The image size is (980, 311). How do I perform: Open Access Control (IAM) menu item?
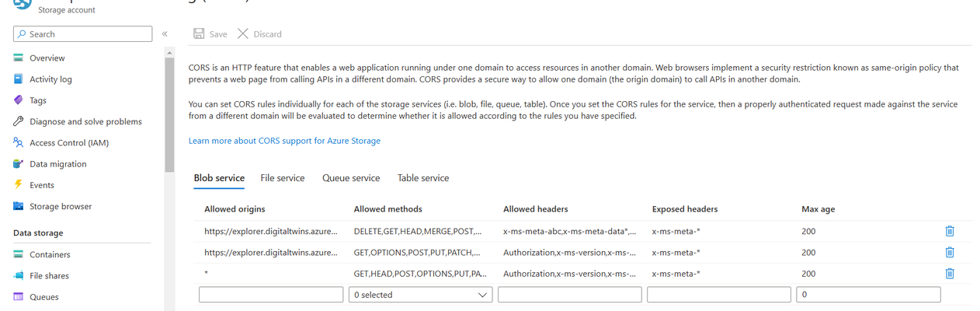[x=69, y=143]
